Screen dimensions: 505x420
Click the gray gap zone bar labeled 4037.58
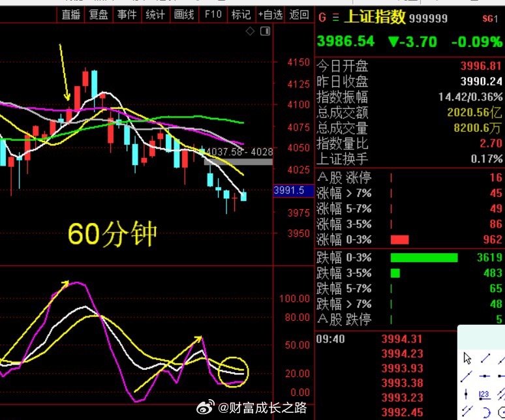point(238,162)
